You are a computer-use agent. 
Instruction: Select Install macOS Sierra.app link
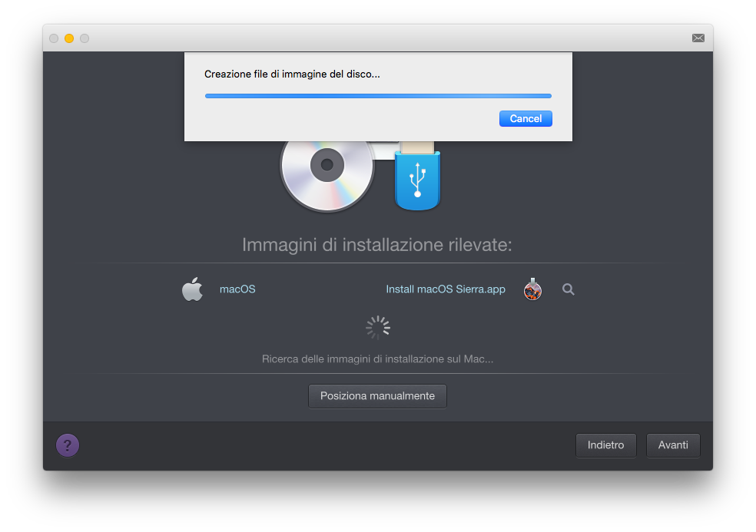[446, 289]
